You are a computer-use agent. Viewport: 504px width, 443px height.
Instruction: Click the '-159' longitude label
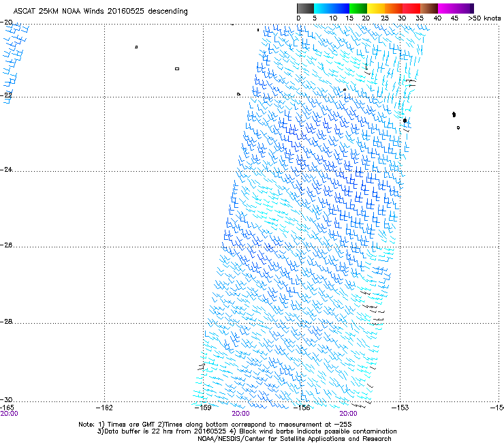(203, 408)
